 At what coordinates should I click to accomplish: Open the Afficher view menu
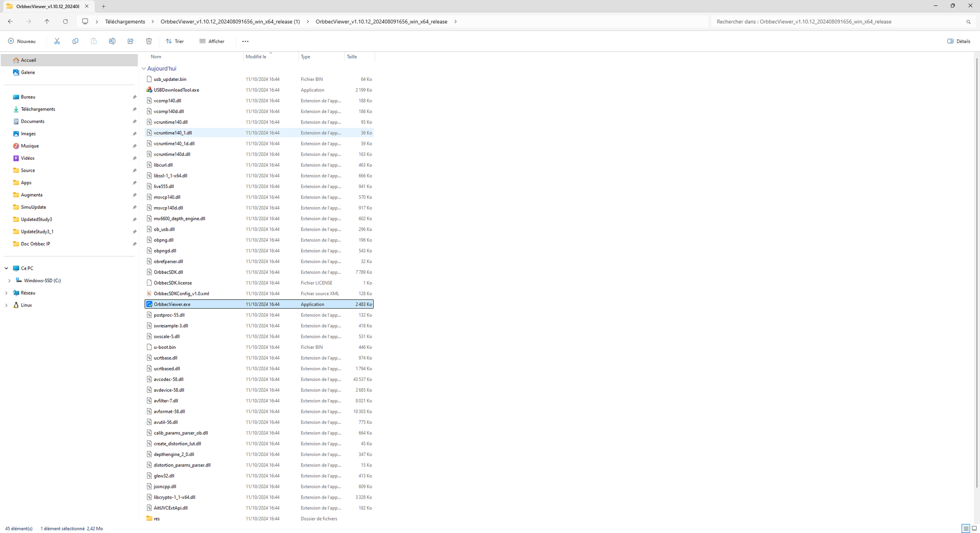pyautogui.click(x=212, y=41)
